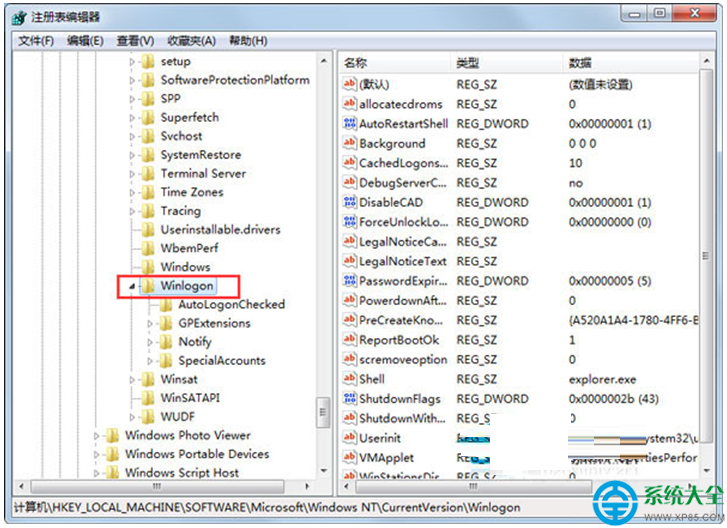
Task: Open the 文件(F) menu
Action: pyautogui.click(x=36, y=41)
